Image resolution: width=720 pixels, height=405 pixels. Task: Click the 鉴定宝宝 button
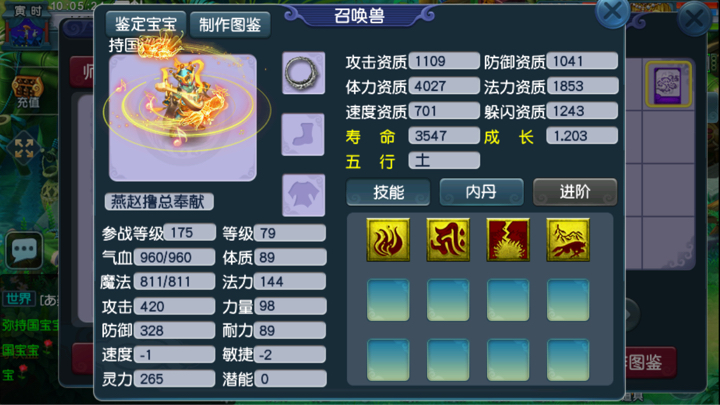point(146,24)
